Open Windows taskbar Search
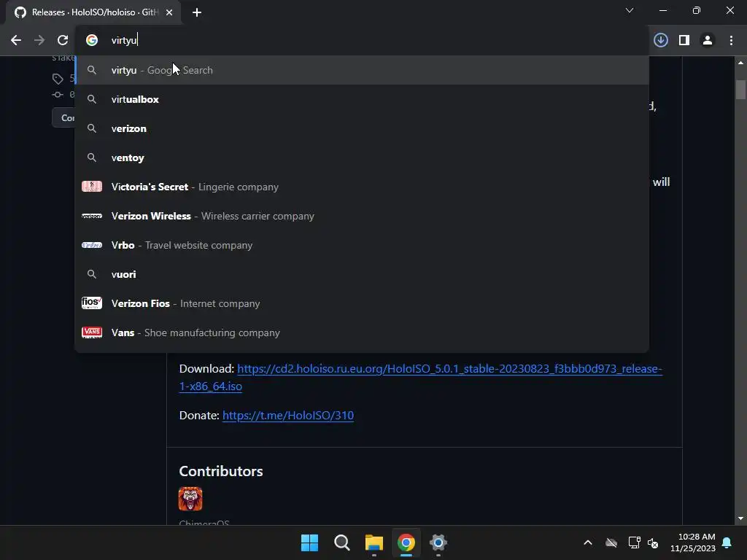Screen dimensions: 747x560 point(342,542)
